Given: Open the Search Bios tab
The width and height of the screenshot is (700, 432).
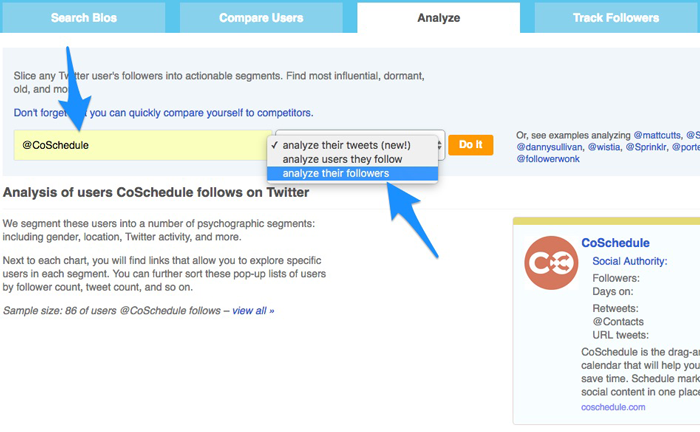Looking at the screenshot, I should click(x=83, y=18).
